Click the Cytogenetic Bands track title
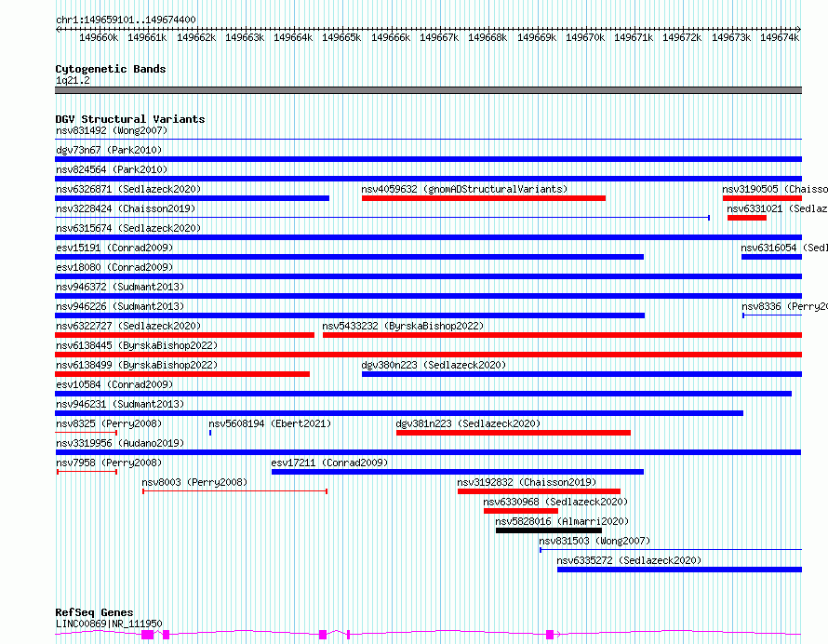 tap(111, 69)
